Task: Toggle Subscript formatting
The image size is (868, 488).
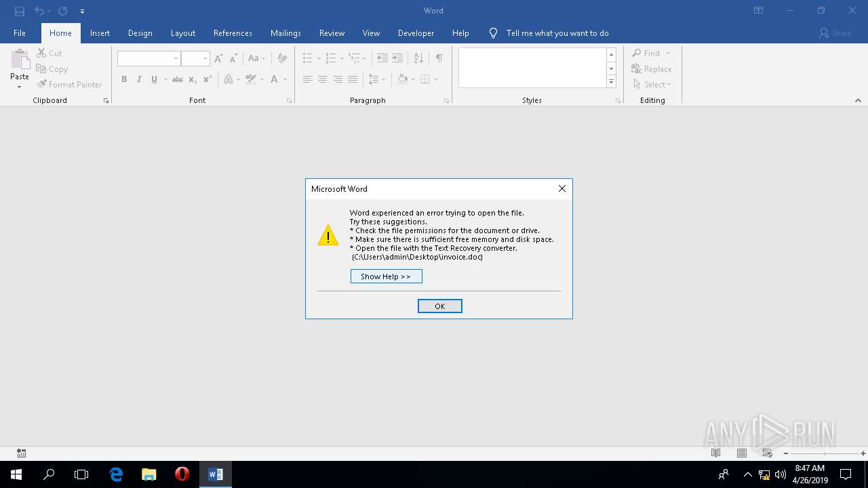Action: point(193,79)
